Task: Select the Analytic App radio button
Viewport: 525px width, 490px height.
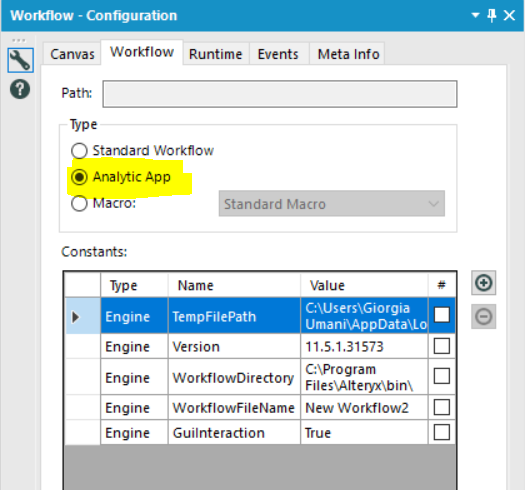Action: (x=79, y=177)
